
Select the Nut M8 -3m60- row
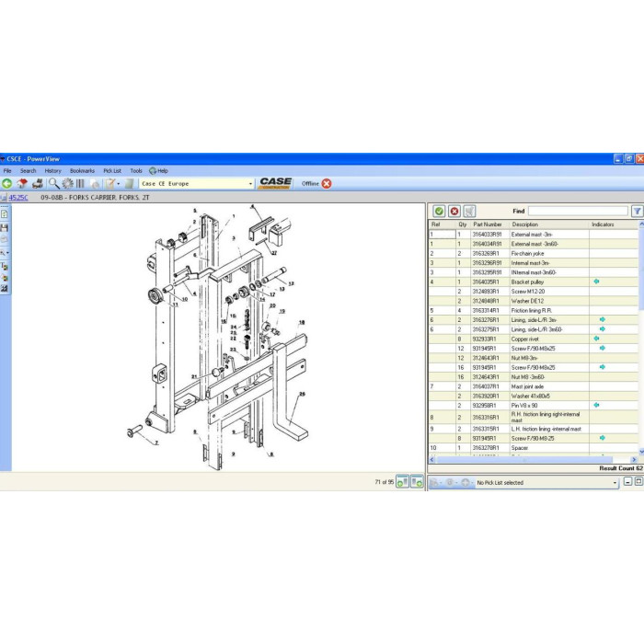(x=533, y=377)
